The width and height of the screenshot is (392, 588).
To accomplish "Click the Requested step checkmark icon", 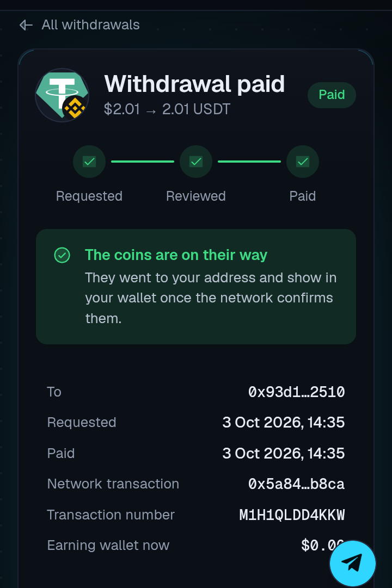I will [89, 162].
